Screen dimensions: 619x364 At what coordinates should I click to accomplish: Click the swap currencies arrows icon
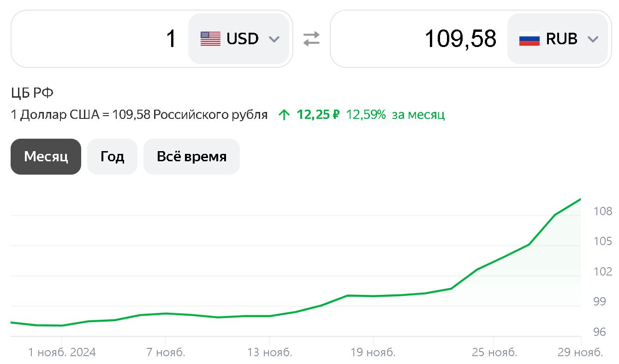coord(311,39)
